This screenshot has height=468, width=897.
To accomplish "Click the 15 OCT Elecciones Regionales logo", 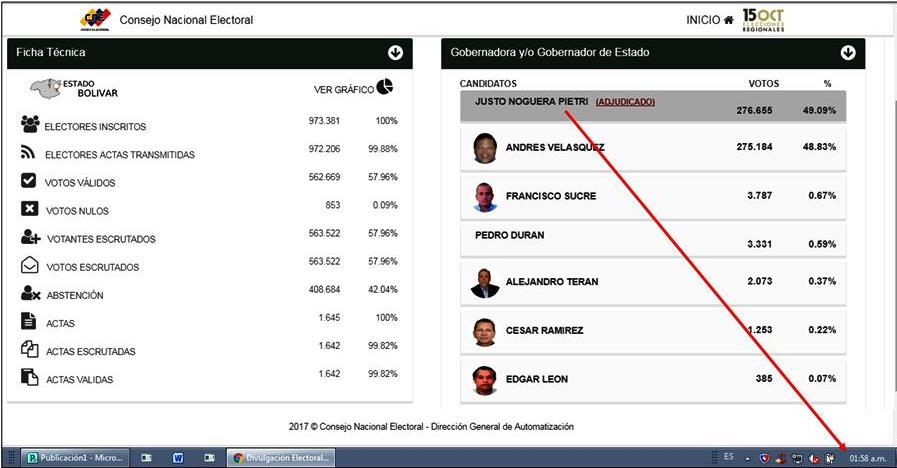I will click(763, 20).
